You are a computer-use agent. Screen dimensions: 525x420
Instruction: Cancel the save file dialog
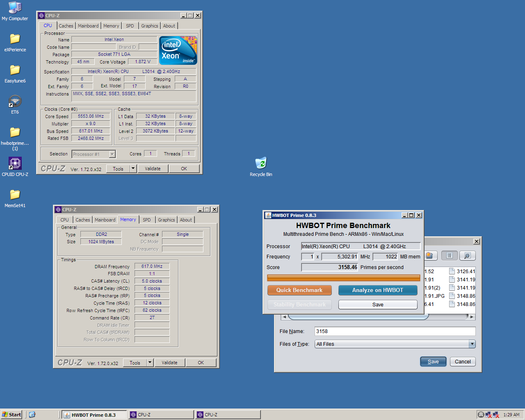(463, 362)
